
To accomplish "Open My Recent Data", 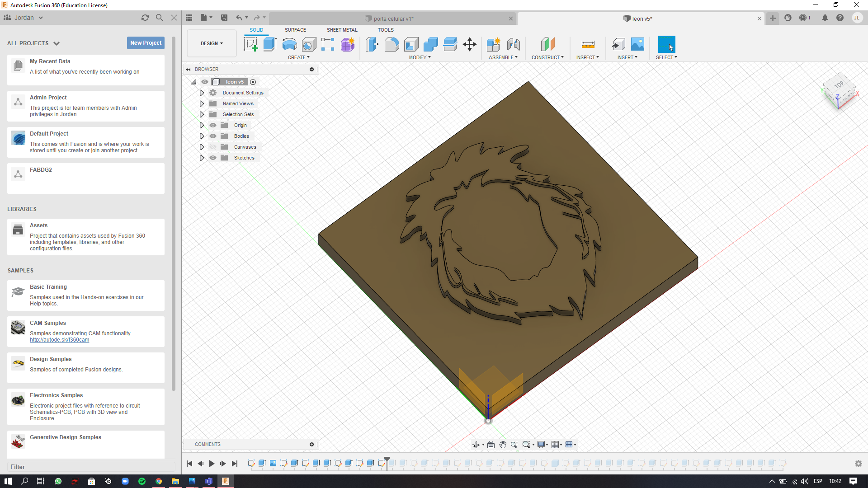I will pyautogui.click(x=86, y=70).
